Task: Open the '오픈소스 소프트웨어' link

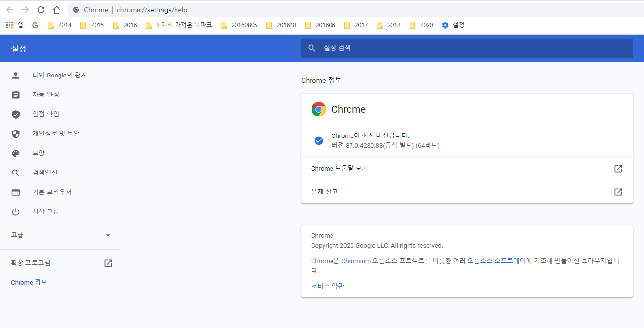Action: [497, 261]
